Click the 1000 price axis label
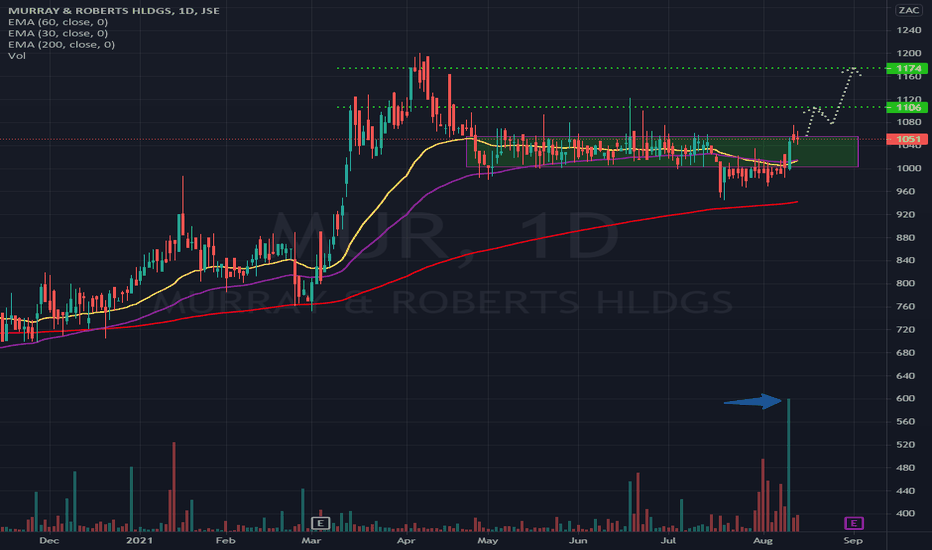This screenshot has width=932, height=550. point(909,168)
